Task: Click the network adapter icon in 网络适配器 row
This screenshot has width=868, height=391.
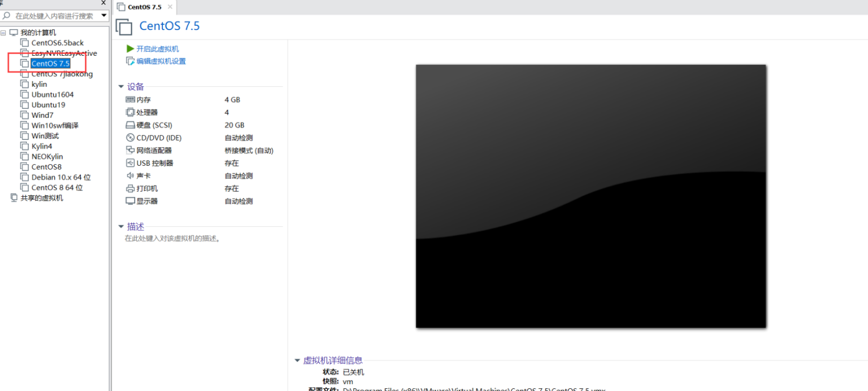Action: (x=130, y=150)
